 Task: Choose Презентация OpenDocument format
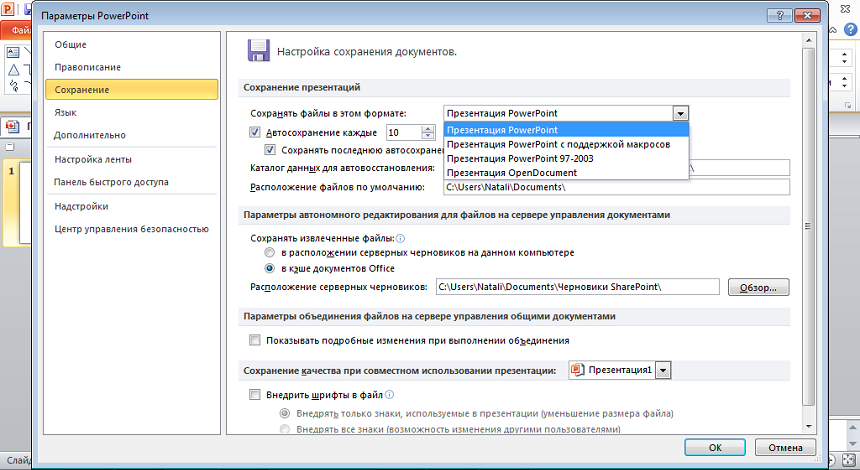pyautogui.click(x=566, y=173)
